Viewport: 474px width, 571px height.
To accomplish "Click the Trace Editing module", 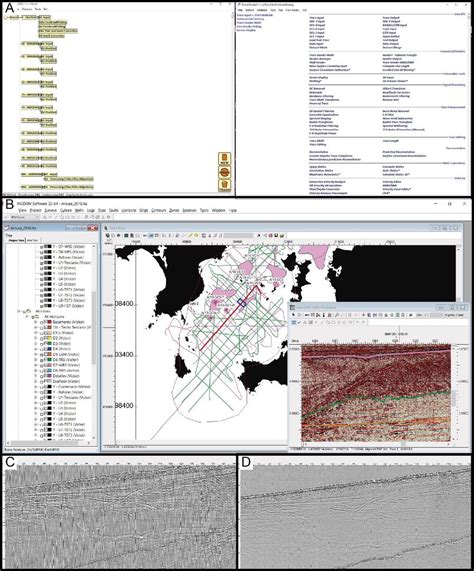I will point(318,145).
